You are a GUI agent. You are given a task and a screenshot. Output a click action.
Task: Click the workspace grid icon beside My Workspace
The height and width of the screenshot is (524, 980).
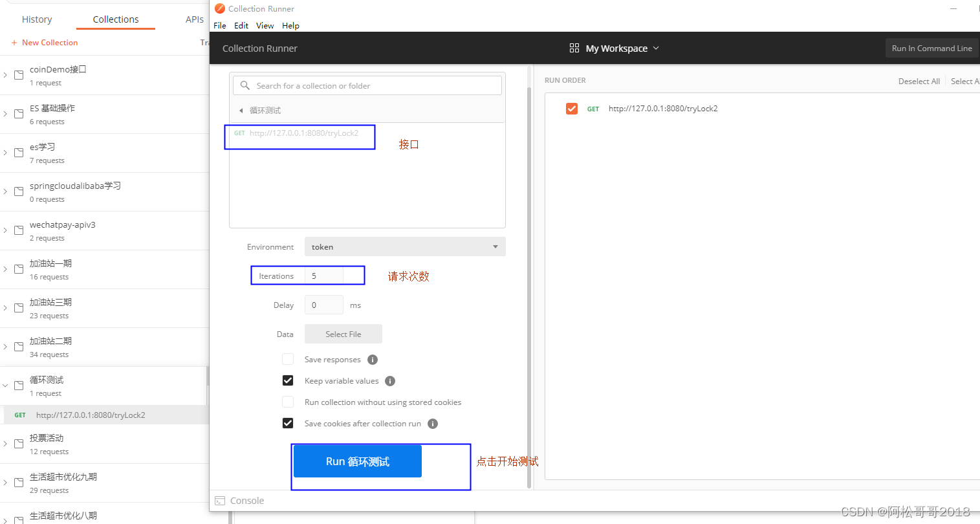[x=574, y=48]
